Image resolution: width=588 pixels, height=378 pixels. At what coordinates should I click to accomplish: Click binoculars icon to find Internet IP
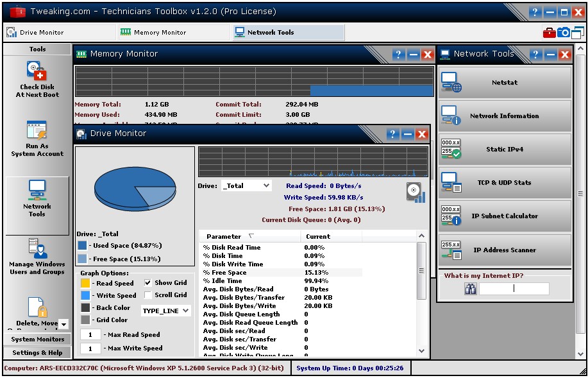point(470,289)
